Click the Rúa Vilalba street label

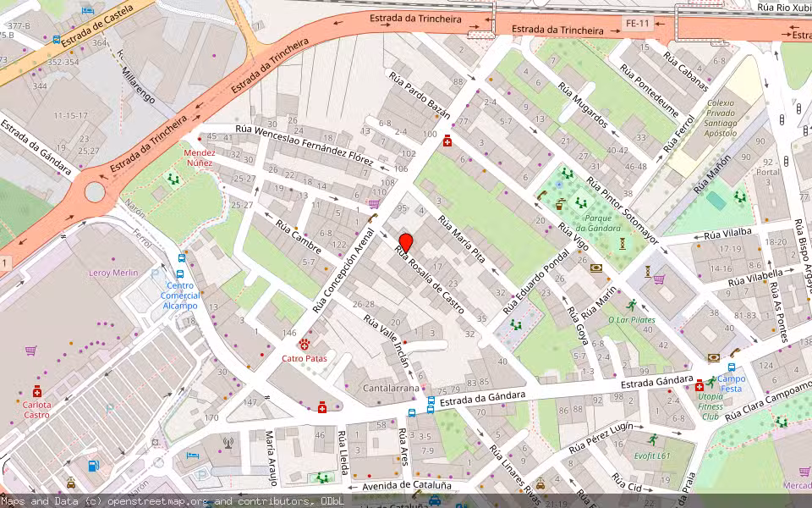[727, 235]
